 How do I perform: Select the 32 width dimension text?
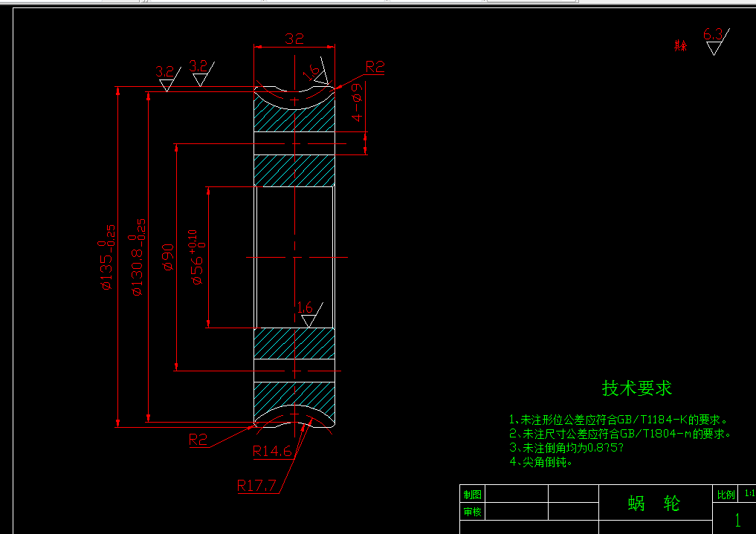[x=294, y=39]
